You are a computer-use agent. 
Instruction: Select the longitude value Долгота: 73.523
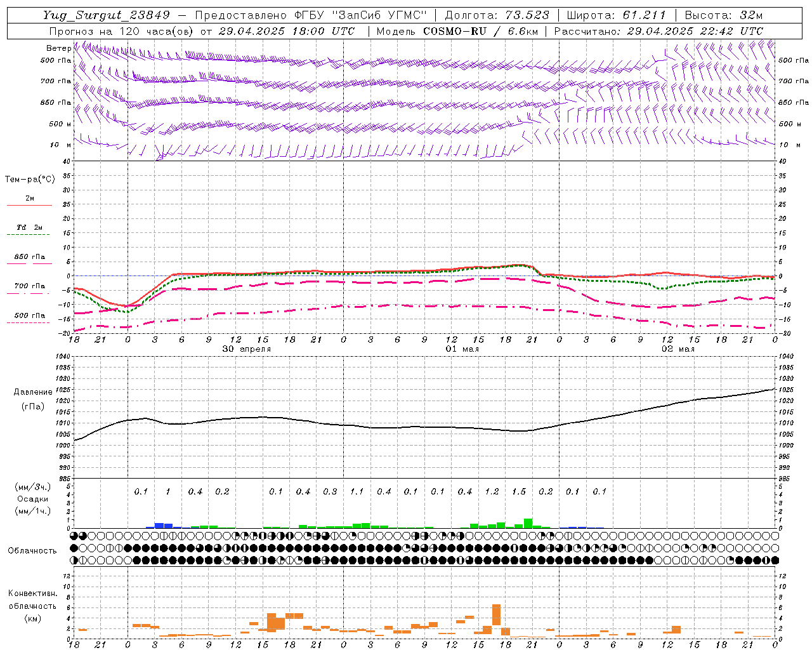[497, 15]
